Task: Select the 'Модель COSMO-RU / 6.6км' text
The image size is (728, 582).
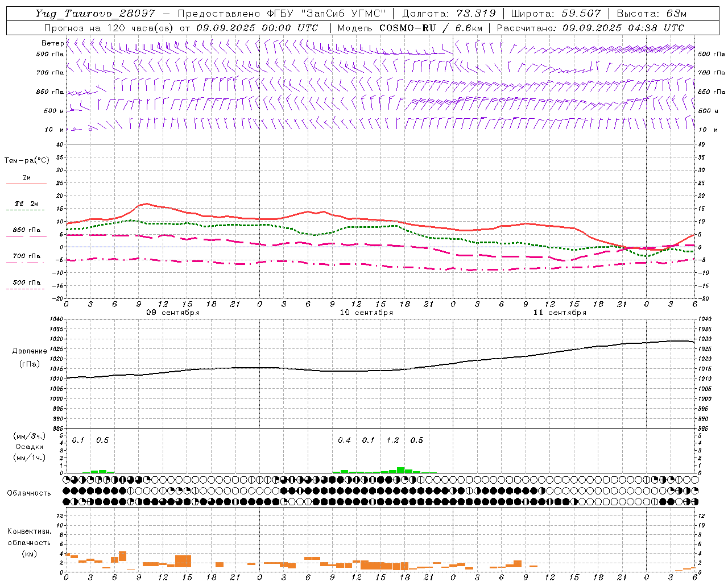Action: click(411, 28)
